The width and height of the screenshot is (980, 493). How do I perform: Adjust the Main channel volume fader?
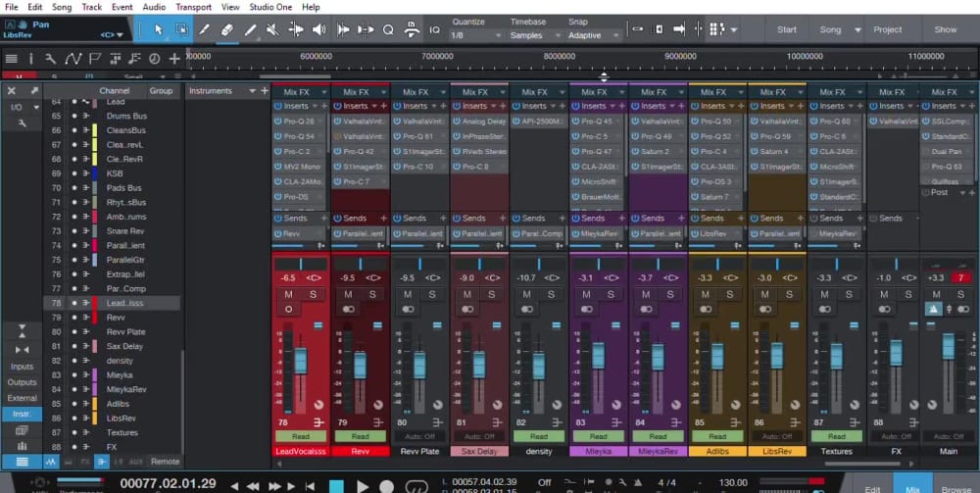(x=948, y=346)
